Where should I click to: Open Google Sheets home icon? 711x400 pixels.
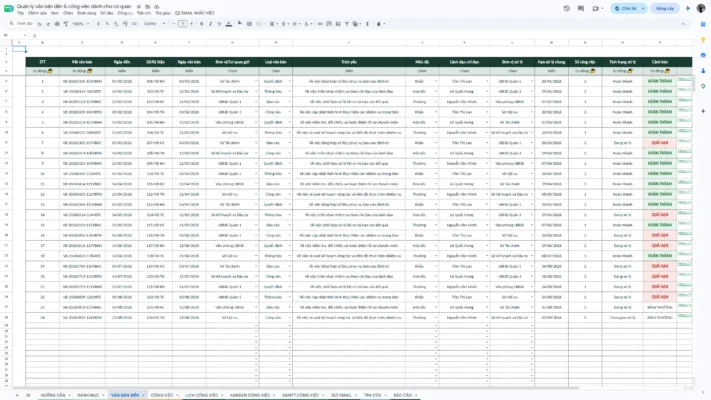click(8, 9)
